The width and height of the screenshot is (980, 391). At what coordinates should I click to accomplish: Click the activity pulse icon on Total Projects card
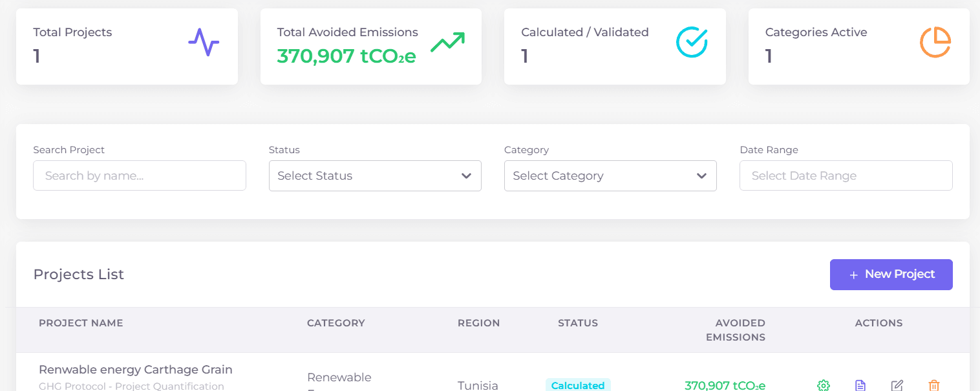coord(204,42)
